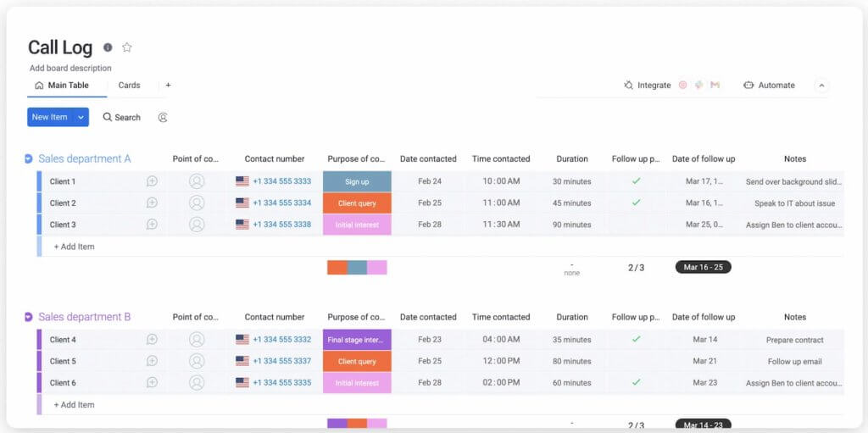Click the US flag for Client 4 number
Viewport: 868px width, 433px height.
[242, 340]
